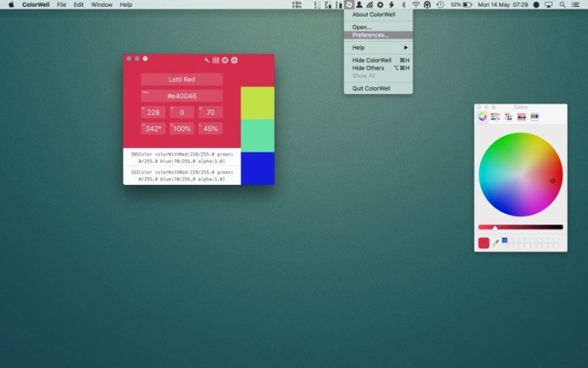
Task: Click the current red color well in Colors panel
Action: 484,243
